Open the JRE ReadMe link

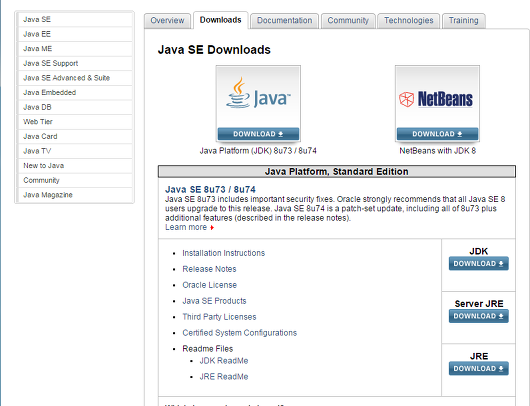coord(224,377)
